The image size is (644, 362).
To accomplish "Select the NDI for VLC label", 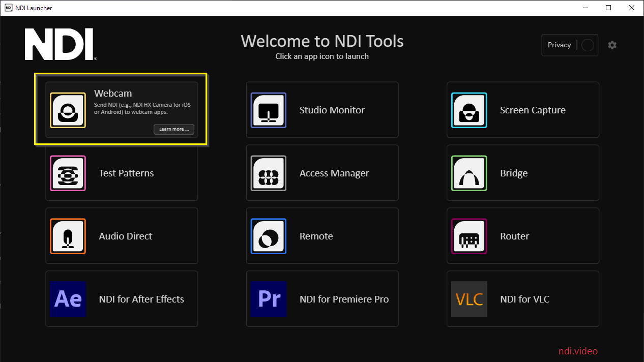I will pos(525,299).
